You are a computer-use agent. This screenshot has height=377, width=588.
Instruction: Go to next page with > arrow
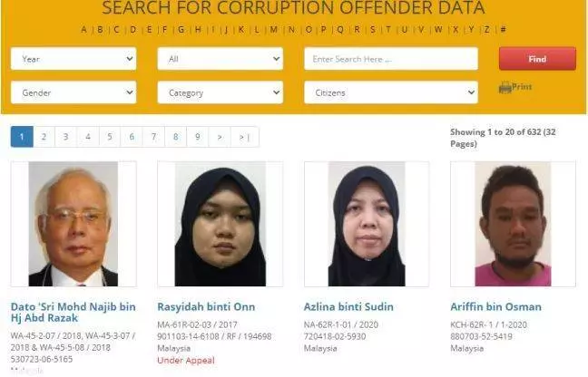coord(220,137)
